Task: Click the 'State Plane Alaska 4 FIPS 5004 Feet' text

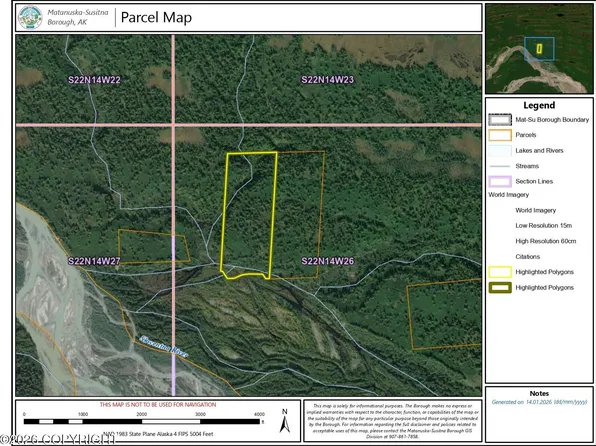Action: point(171,434)
